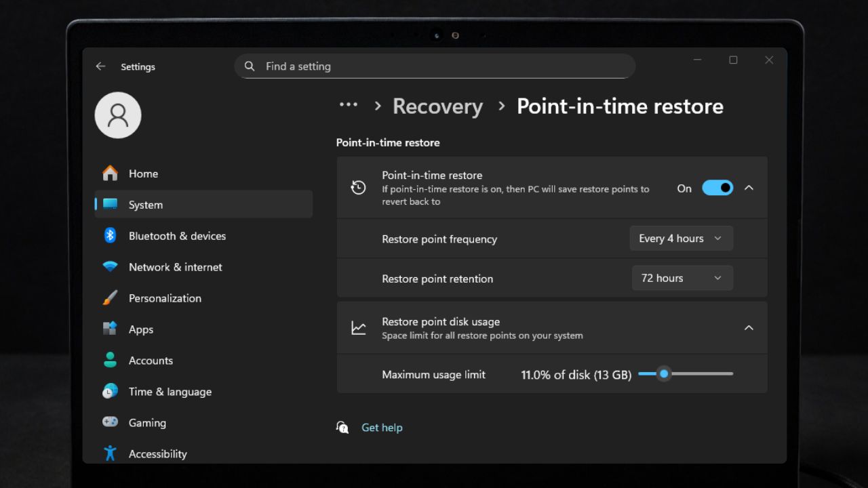Open the Restore point frequency dropdown
The image size is (868, 488).
681,238
